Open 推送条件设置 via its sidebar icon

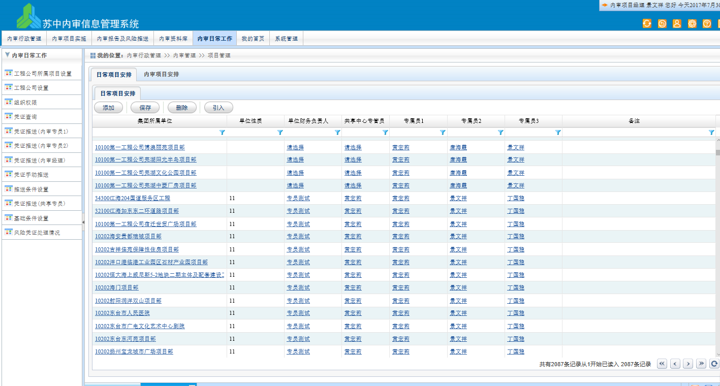8,189
